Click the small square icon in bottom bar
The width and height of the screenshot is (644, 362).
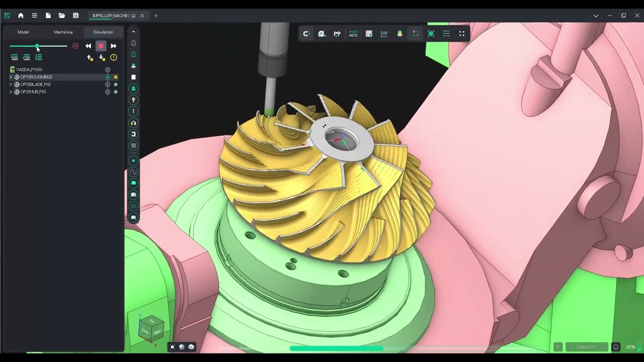point(172,347)
